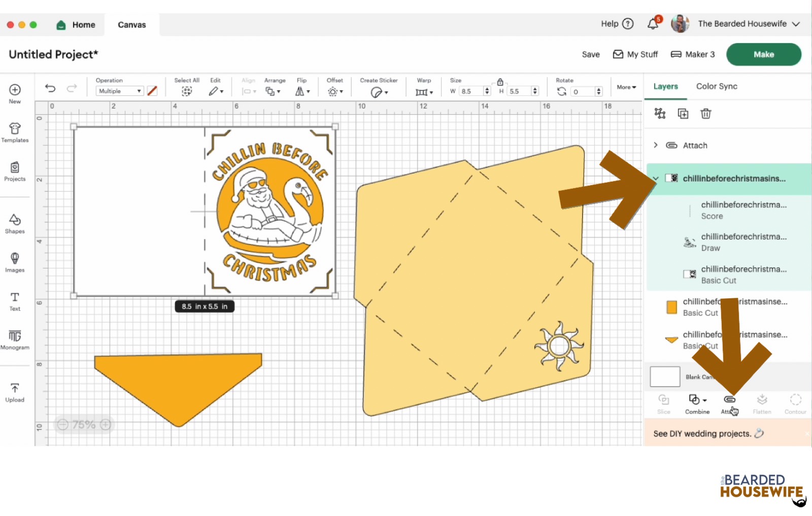Image resolution: width=812 pixels, height=516 pixels.
Task: Click the user profile avatar
Action: (680, 23)
